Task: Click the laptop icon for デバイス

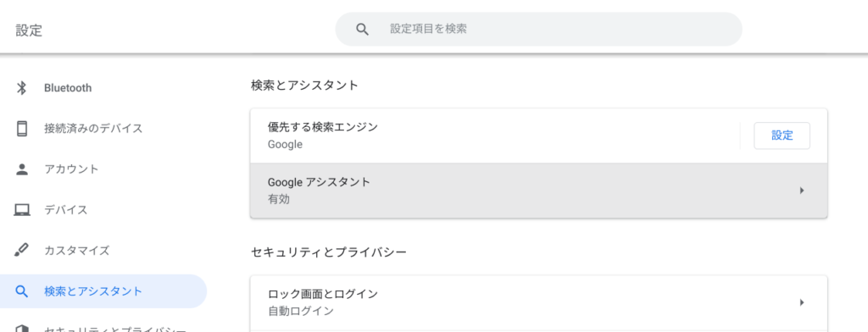Action: coord(21,210)
